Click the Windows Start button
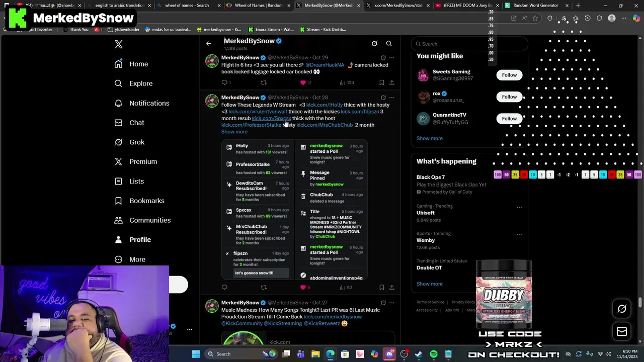The height and width of the screenshot is (362, 644). pyautogui.click(x=196, y=354)
